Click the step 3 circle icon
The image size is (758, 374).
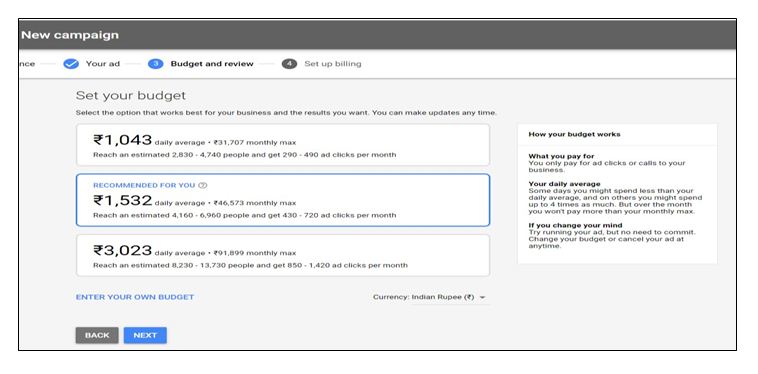pos(156,64)
